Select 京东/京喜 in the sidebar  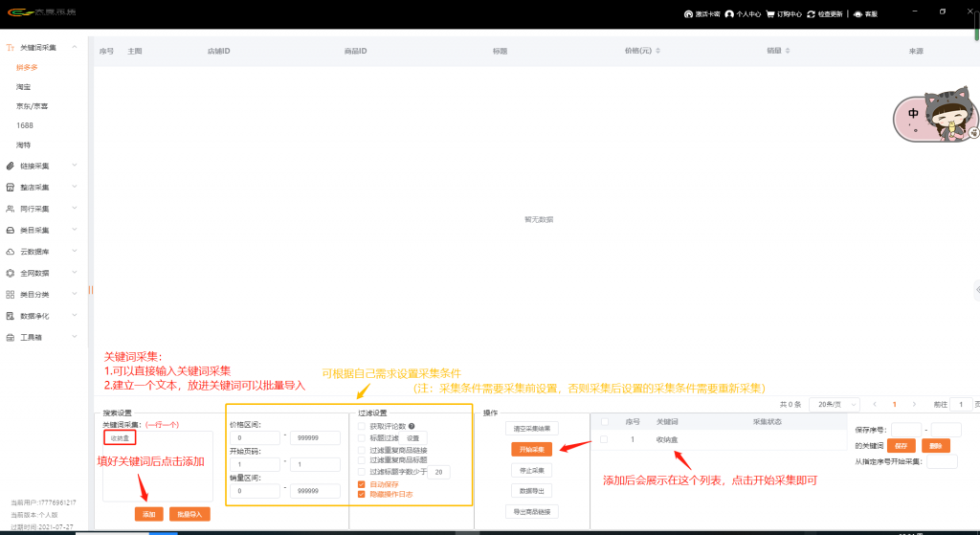(x=32, y=106)
